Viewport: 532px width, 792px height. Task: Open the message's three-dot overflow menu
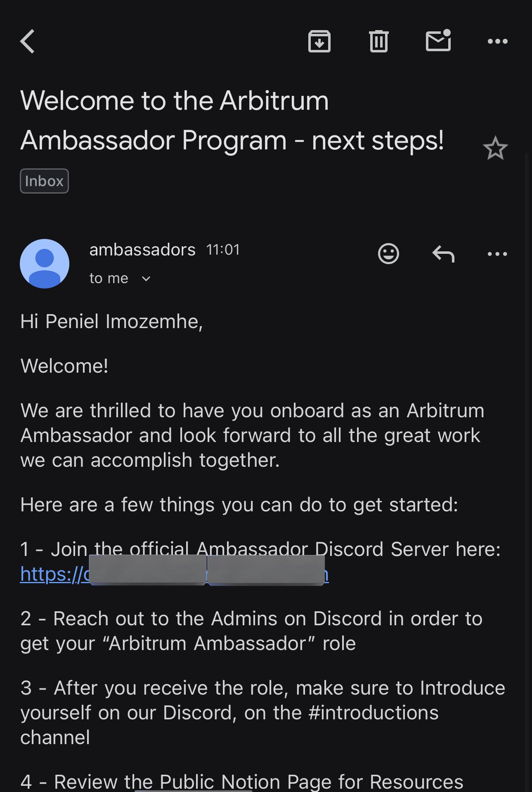point(497,254)
